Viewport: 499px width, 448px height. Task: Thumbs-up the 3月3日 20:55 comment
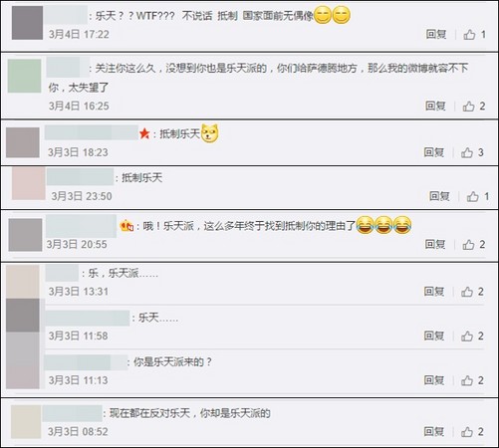coord(469,245)
